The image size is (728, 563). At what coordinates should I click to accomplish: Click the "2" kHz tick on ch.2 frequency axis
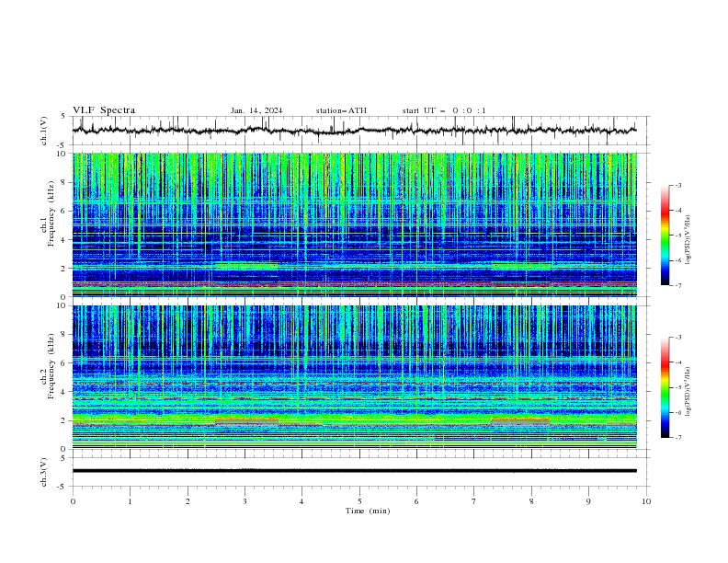[x=64, y=420]
